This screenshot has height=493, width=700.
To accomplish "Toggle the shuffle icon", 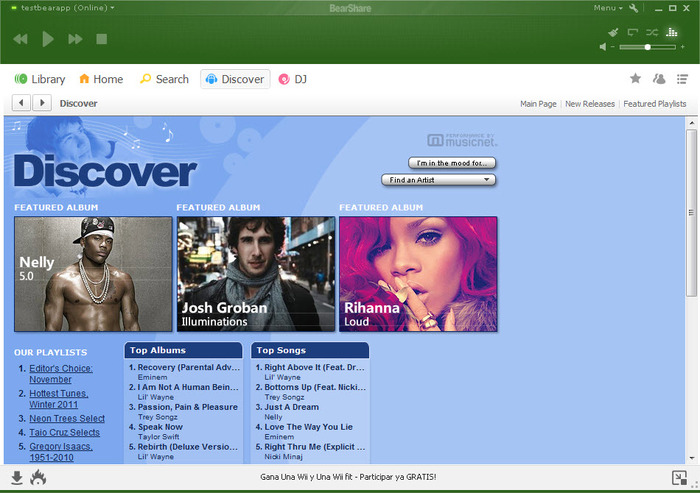I will (652, 32).
